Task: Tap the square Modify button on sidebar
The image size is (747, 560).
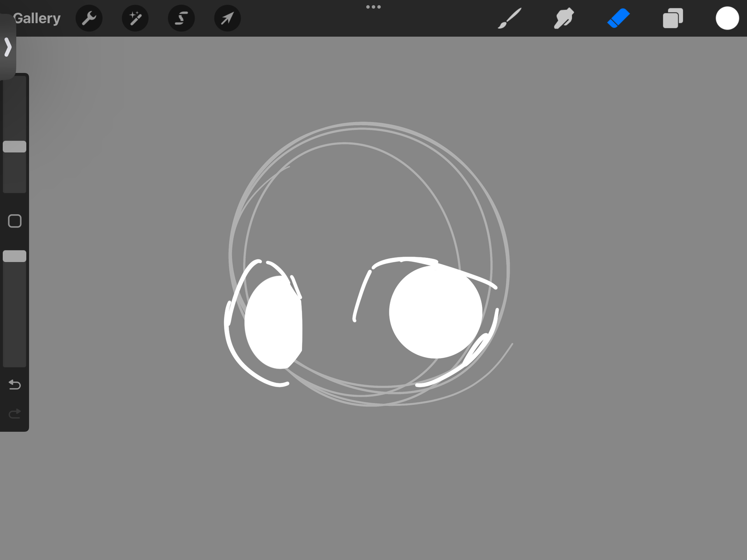Action: pos(15,221)
